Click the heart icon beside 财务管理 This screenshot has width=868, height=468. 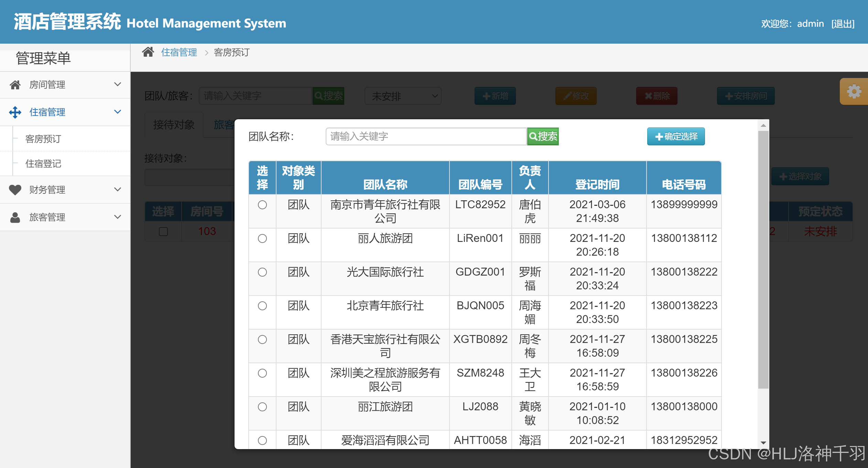tap(15, 190)
